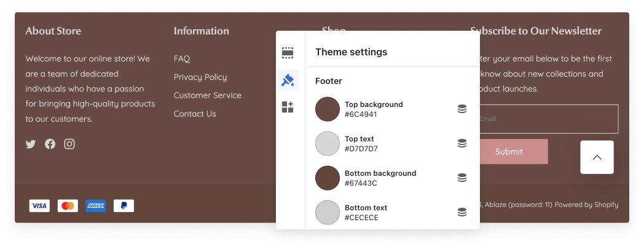
Task: Open the Sections icon in sidebar
Action: [288, 53]
